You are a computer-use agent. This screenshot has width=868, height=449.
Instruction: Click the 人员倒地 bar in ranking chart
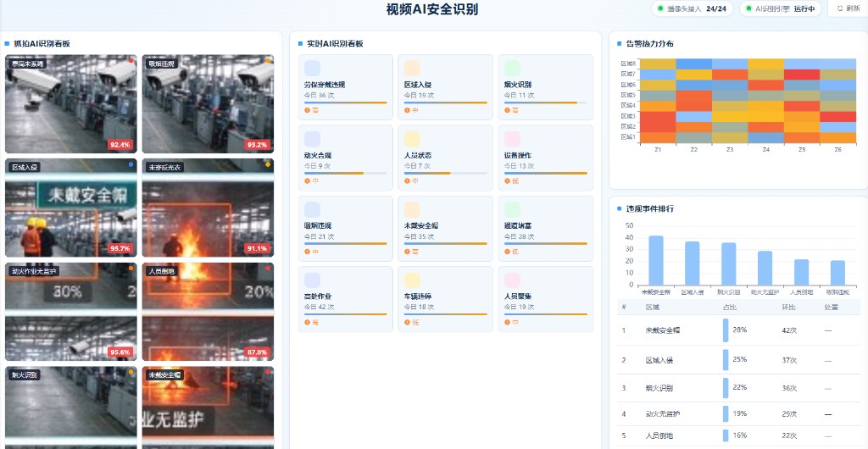point(802,272)
